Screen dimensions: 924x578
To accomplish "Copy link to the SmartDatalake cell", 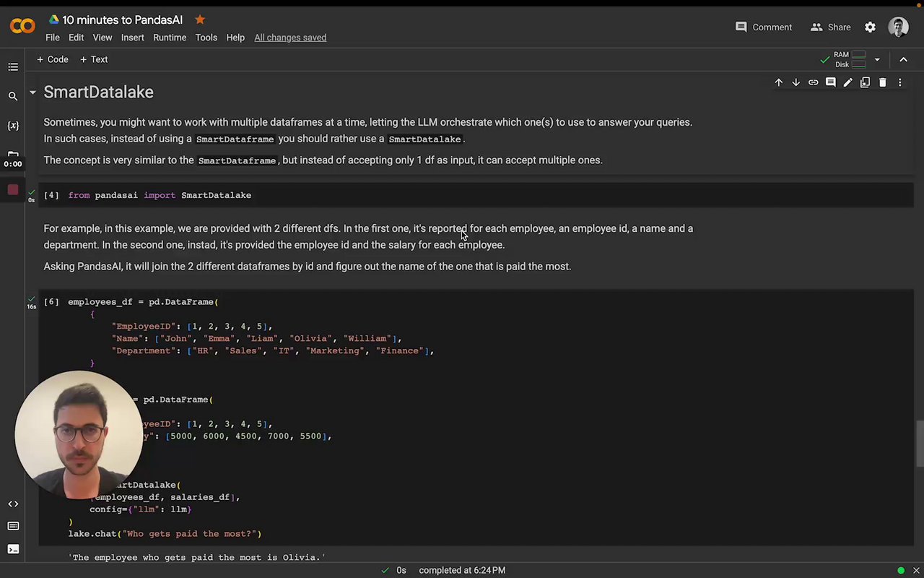I will [x=813, y=82].
